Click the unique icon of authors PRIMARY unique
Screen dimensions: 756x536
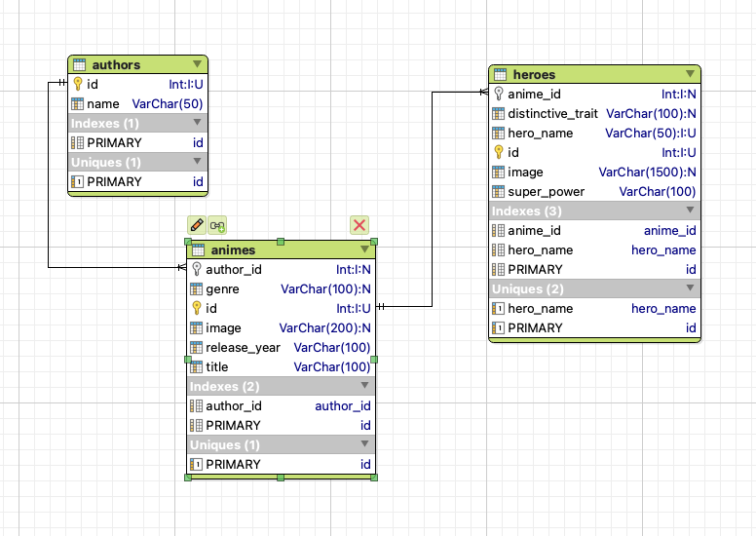pos(77,182)
